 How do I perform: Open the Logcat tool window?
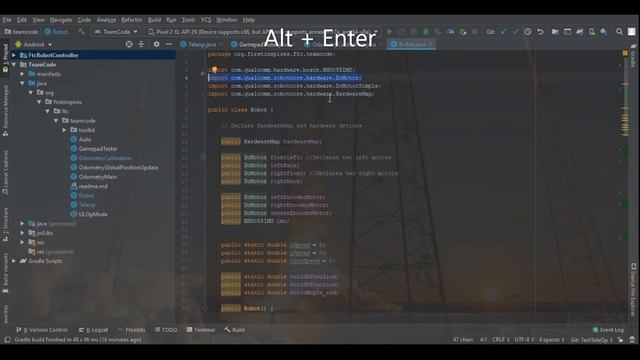point(93,330)
